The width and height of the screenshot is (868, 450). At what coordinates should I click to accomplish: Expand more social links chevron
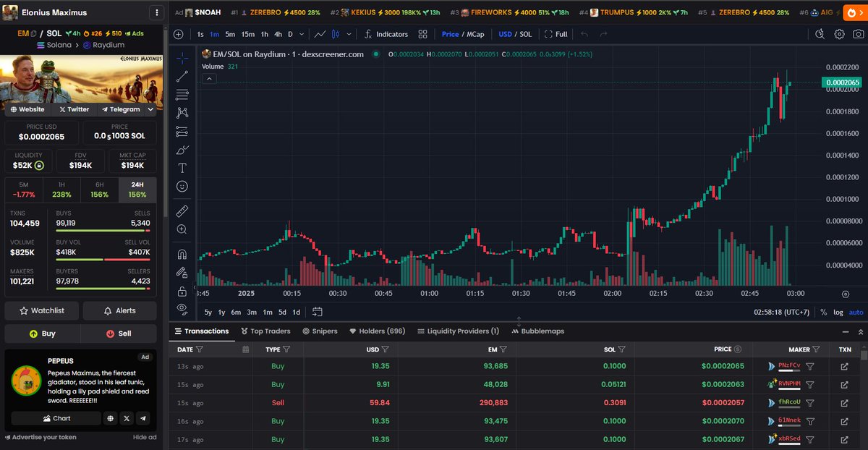(150, 109)
